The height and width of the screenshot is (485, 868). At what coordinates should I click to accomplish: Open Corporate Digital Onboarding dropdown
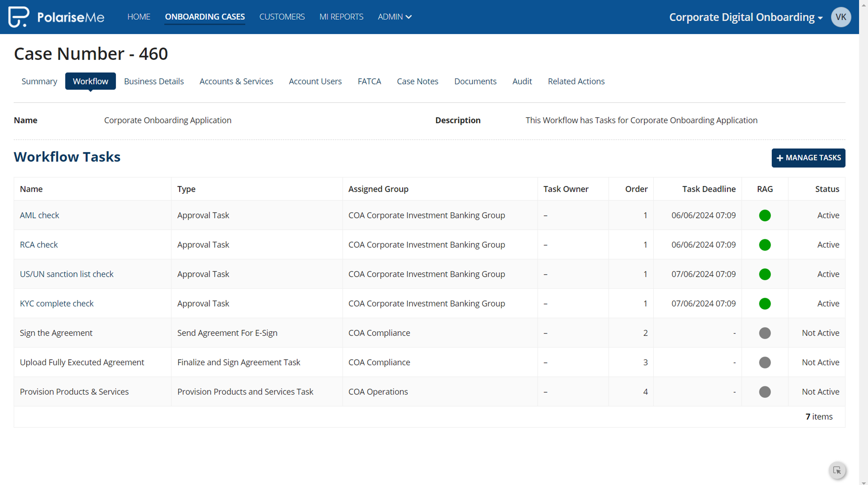pos(746,17)
